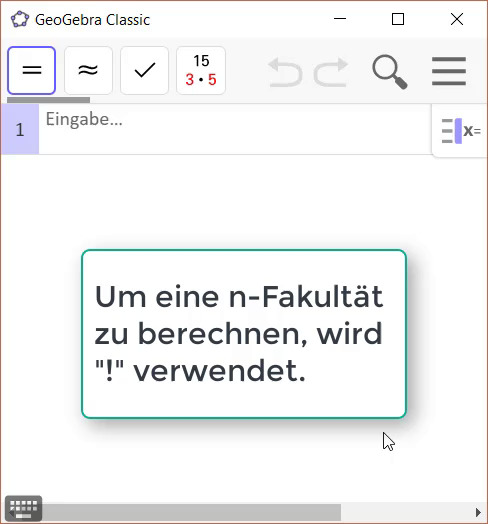Click the n-Fakultät tooltip message box
This screenshot has width=488, height=524.
click(x=244, y=334)
